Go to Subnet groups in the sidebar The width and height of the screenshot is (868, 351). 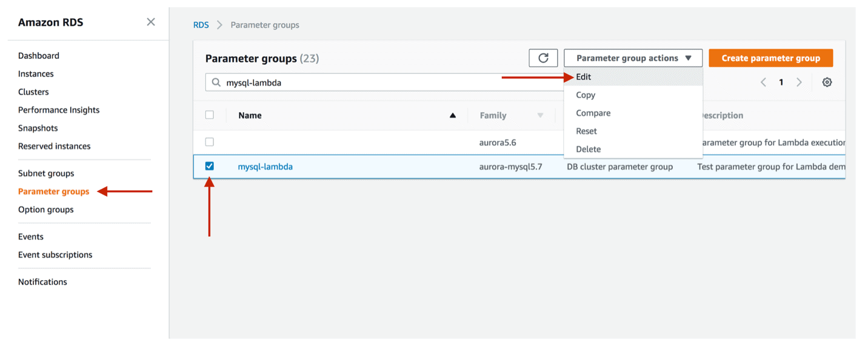[46, 173]
